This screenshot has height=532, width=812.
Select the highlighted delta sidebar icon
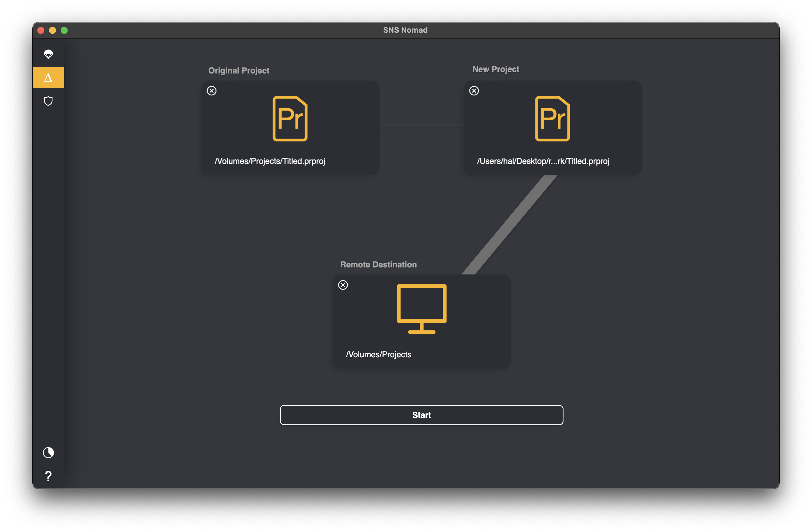click(48, 78)
